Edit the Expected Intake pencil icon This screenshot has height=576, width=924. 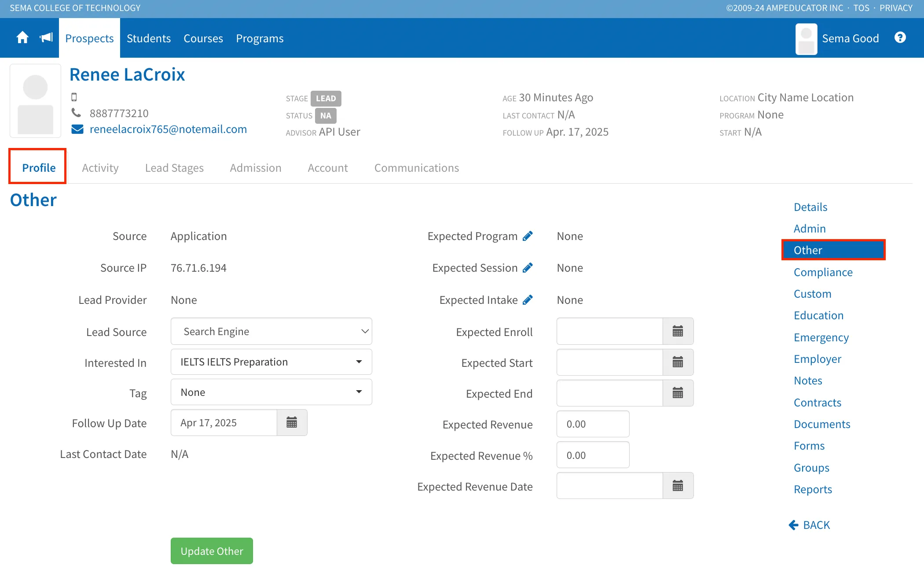(x=528, y=300)
